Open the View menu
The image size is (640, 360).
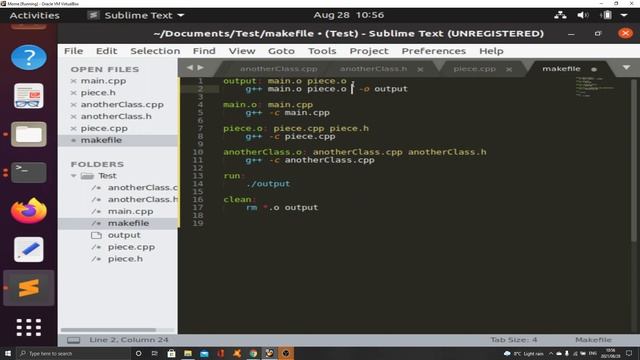(x=242, y=51)
